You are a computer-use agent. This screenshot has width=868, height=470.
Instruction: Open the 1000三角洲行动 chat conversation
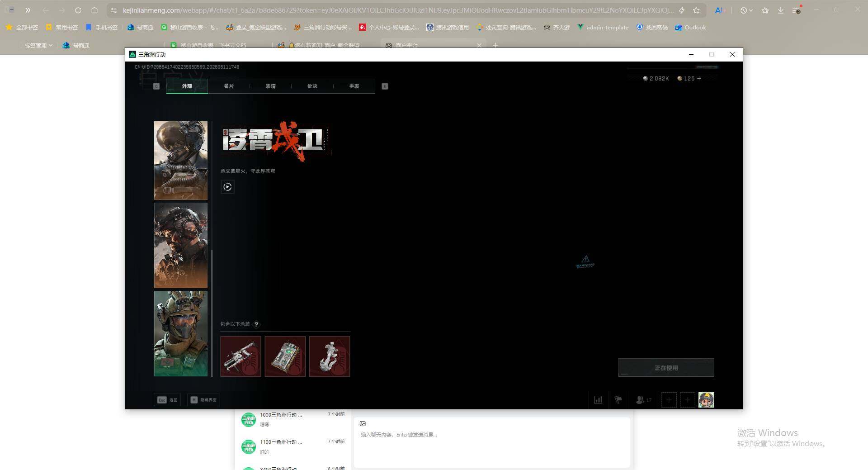point(293,419)
